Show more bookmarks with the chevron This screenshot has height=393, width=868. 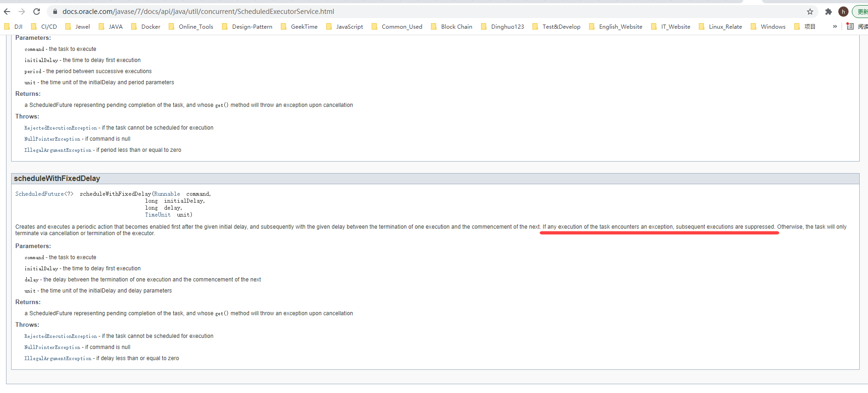point(835,26)
